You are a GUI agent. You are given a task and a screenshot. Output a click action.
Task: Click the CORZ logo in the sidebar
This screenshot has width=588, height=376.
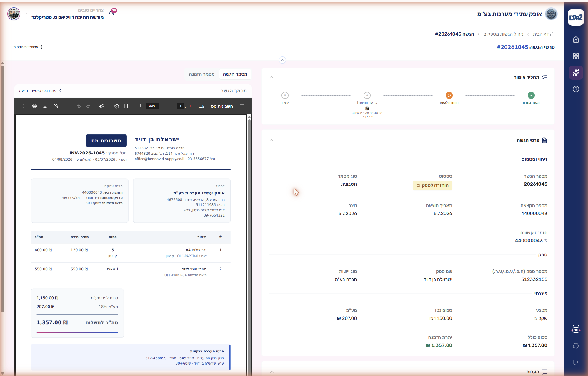click(576, 17)
